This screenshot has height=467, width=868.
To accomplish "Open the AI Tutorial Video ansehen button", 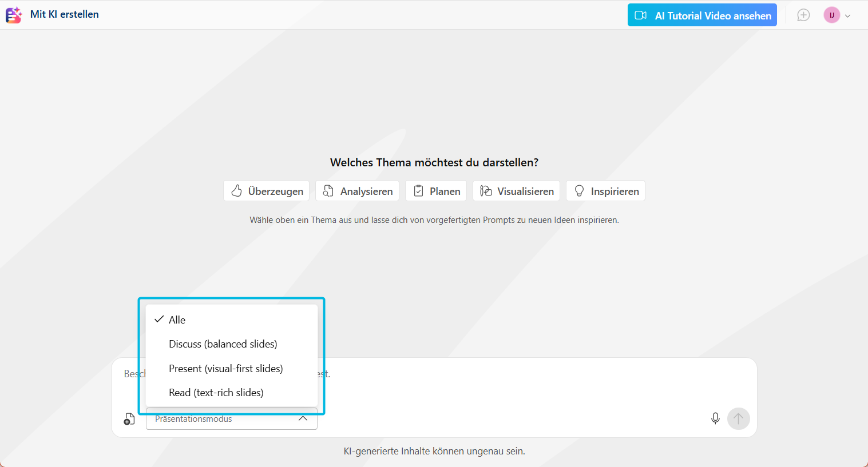I will tap(702, 15).
